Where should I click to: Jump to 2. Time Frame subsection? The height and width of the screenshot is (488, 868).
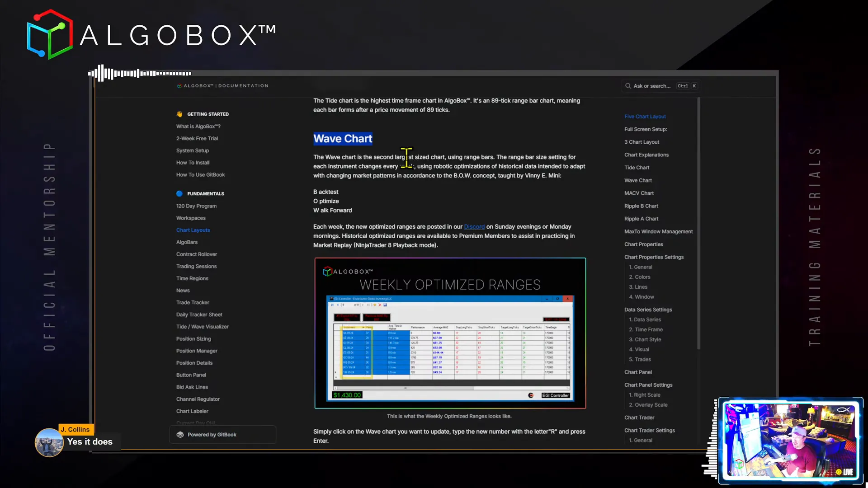pyautogui.click(x=646, y=330)
